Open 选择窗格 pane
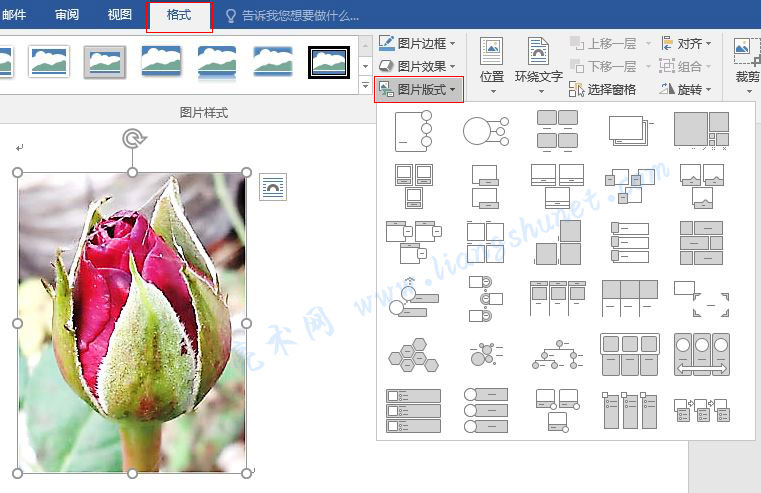Image resolution: width=761 pixels, height=493 pixels. 602,89
